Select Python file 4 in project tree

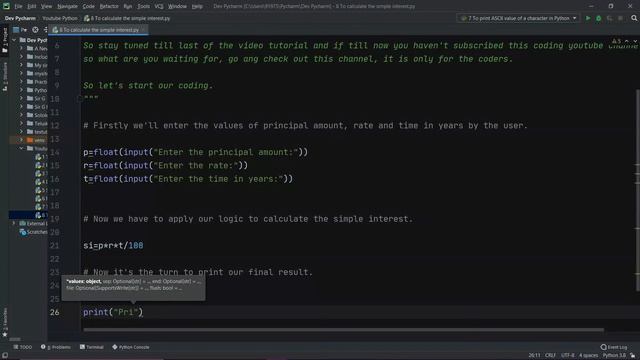(41, 182)
